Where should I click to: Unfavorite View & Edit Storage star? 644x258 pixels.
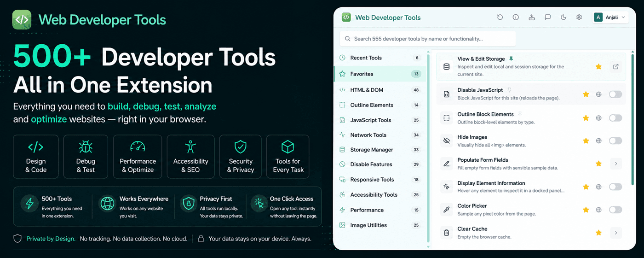point(598,67)
